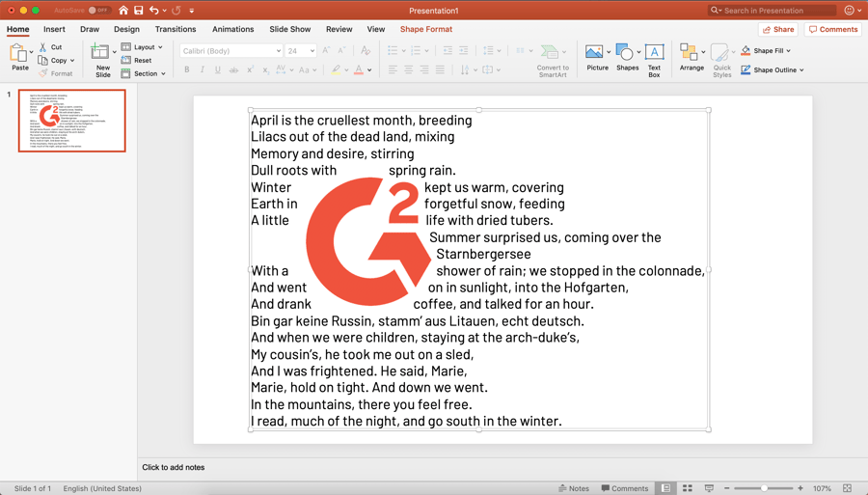This screenshot has width=868, height=495.
Task: Click the font color A swatch
Action: click(x=359, y=69)
